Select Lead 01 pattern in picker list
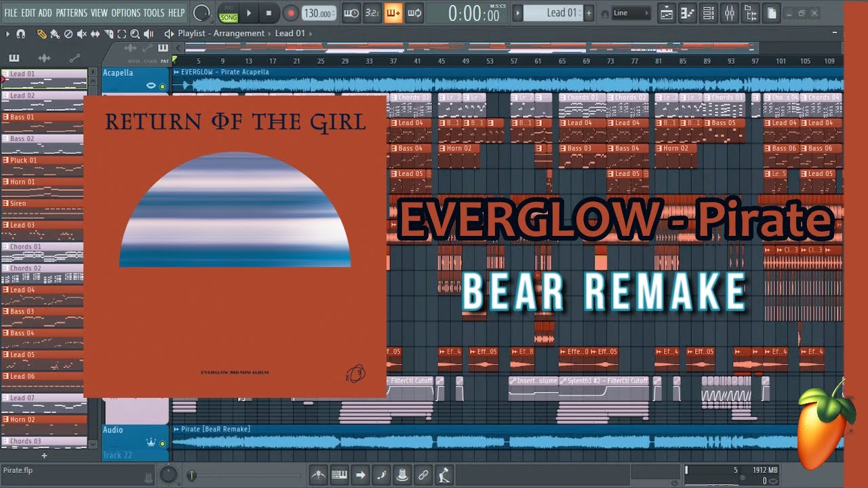868x488 pixels. click(x=44, y=79)
